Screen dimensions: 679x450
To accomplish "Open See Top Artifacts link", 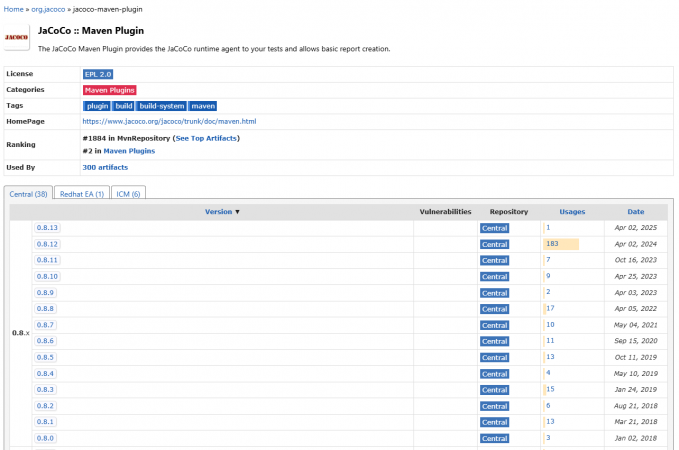I will click(206, 138).
